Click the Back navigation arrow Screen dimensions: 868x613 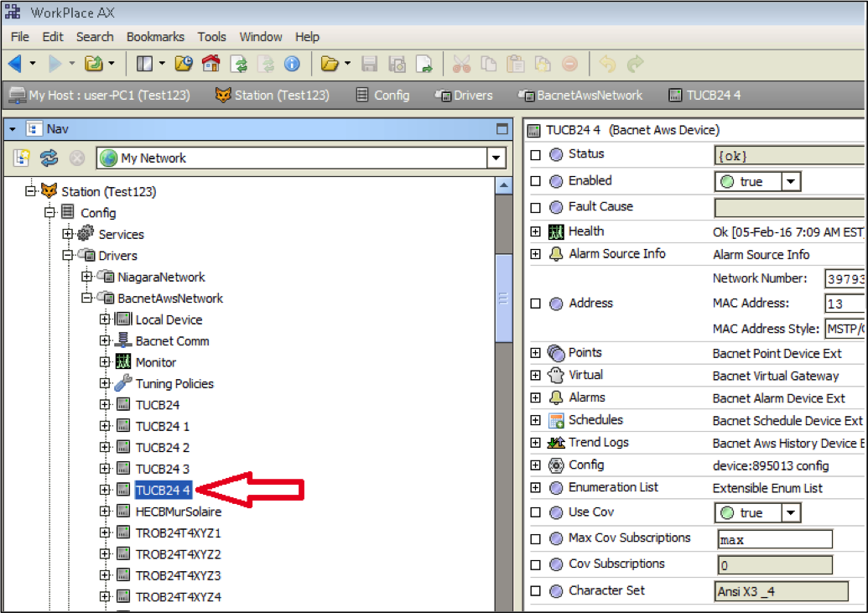[15, 64]
